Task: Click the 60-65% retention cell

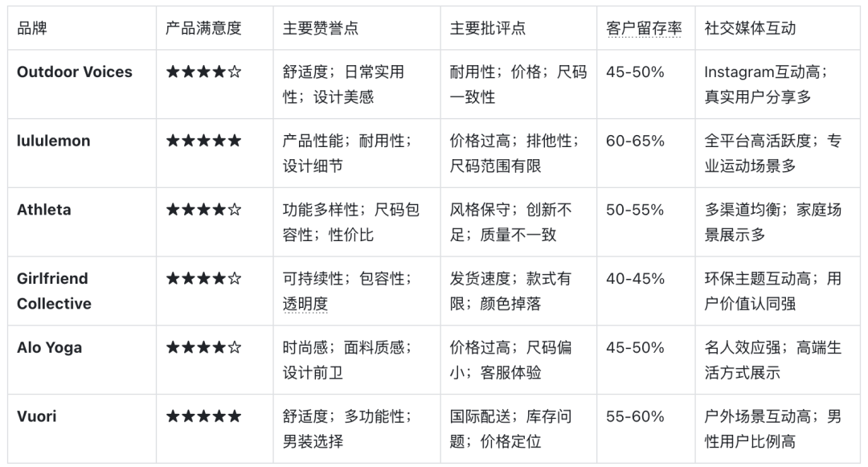Action: coord(635,141)
